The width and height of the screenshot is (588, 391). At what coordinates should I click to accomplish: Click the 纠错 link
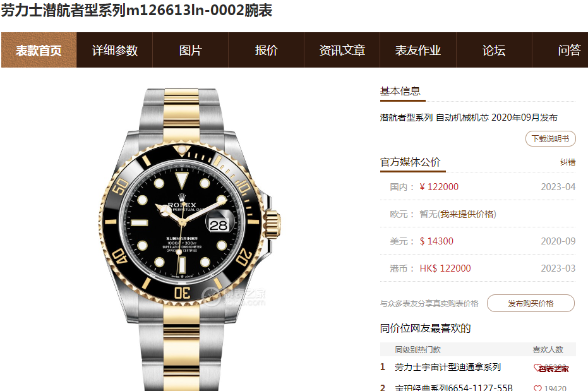click(x=568, y=162)
